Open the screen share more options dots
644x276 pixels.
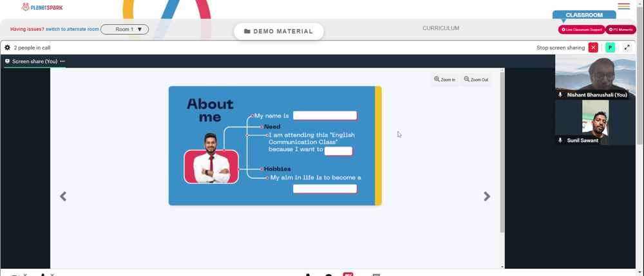(62, 61)
